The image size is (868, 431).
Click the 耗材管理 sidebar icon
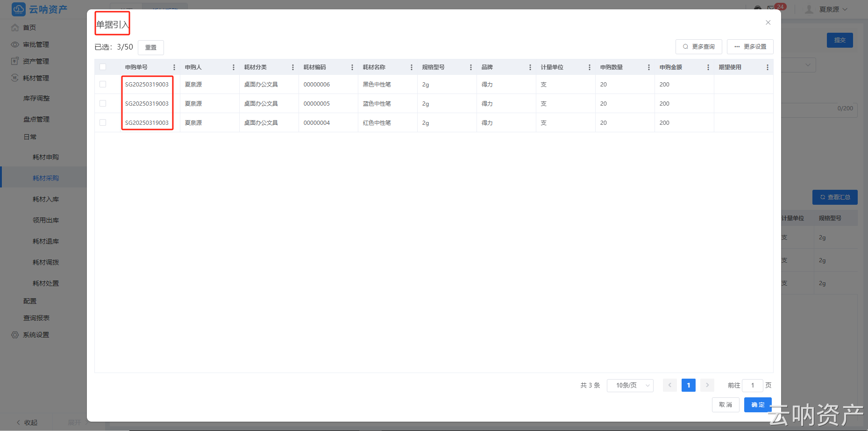click(x=15, y=78)
